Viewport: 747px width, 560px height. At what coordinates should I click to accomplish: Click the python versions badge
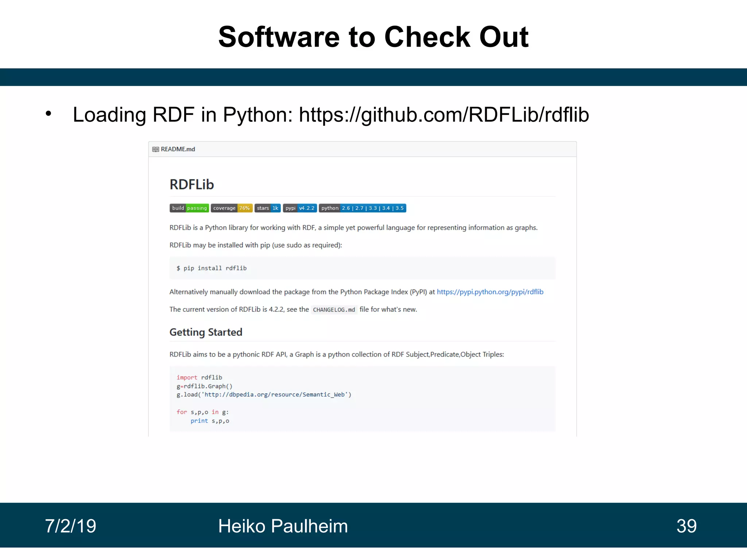363,208
